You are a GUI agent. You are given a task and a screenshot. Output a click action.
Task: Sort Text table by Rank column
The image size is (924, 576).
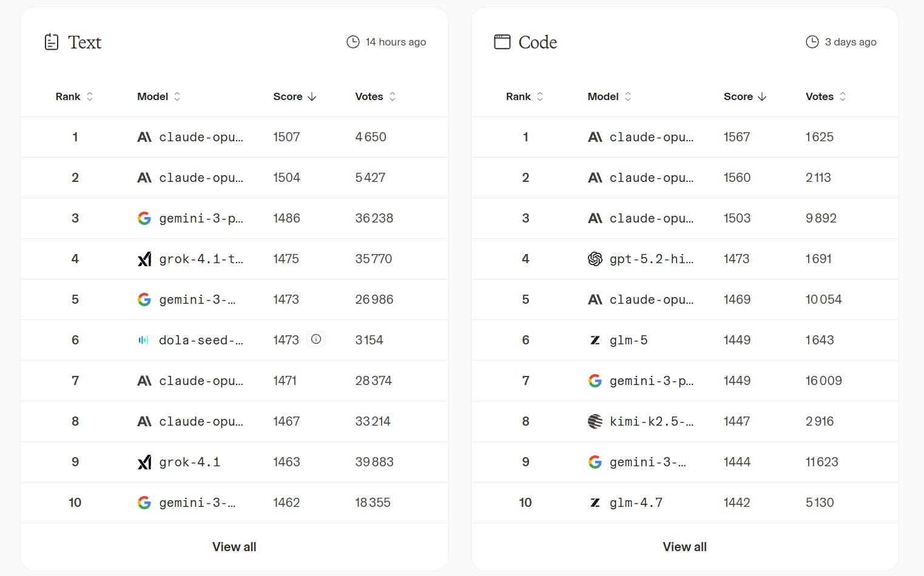coord(74,96)
